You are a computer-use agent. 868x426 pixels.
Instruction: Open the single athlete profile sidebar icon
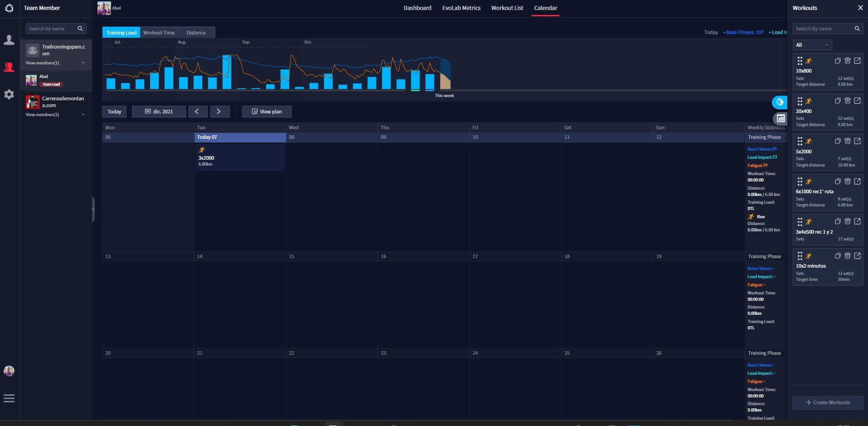(9, 40)
